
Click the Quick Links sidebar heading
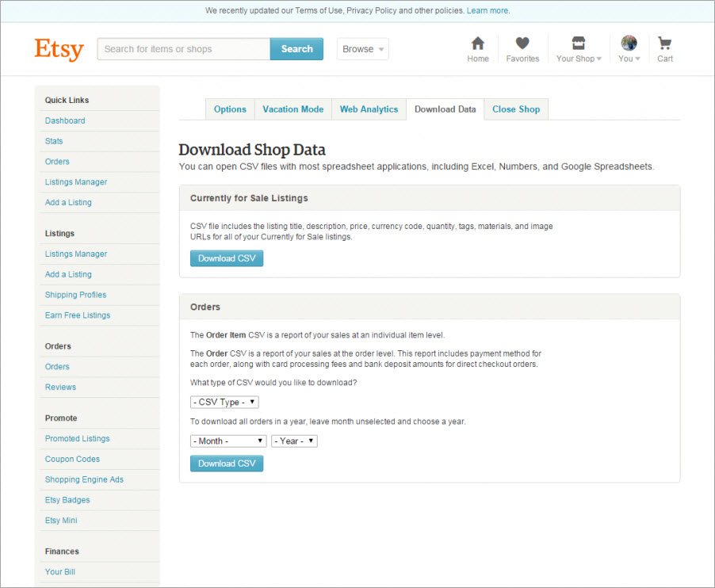pos(67,101)
